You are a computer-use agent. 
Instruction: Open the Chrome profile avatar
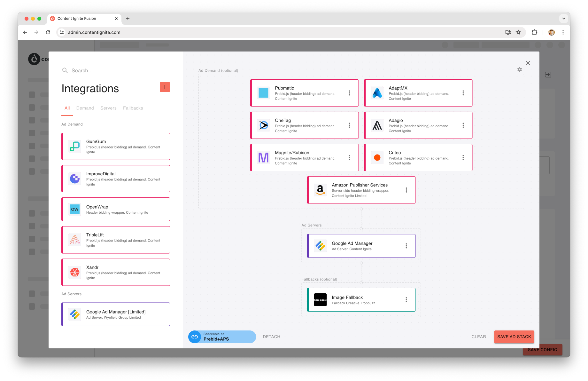point(552,32)
